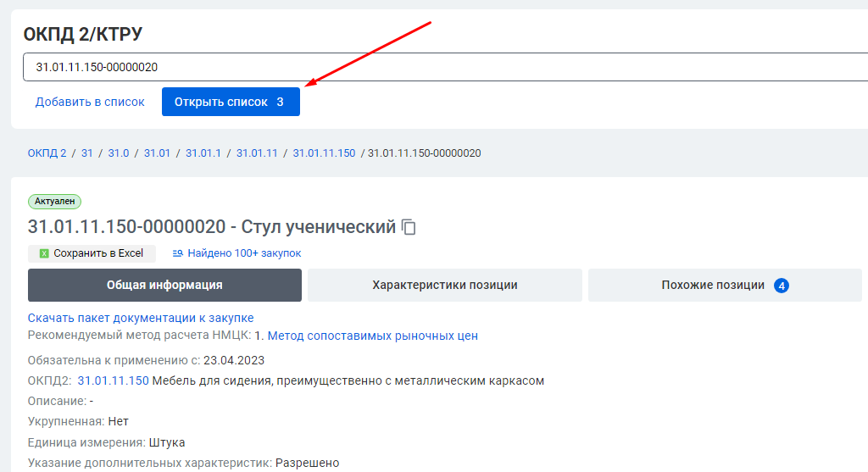868x472 pixels.
Task: Go to ОКПД 2 breadcrumb
Action: pos(47,153)
